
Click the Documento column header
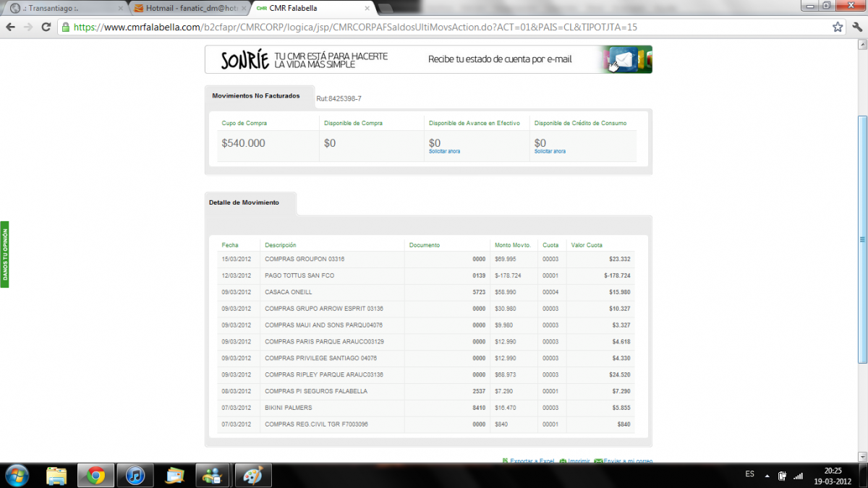point(425,245)
